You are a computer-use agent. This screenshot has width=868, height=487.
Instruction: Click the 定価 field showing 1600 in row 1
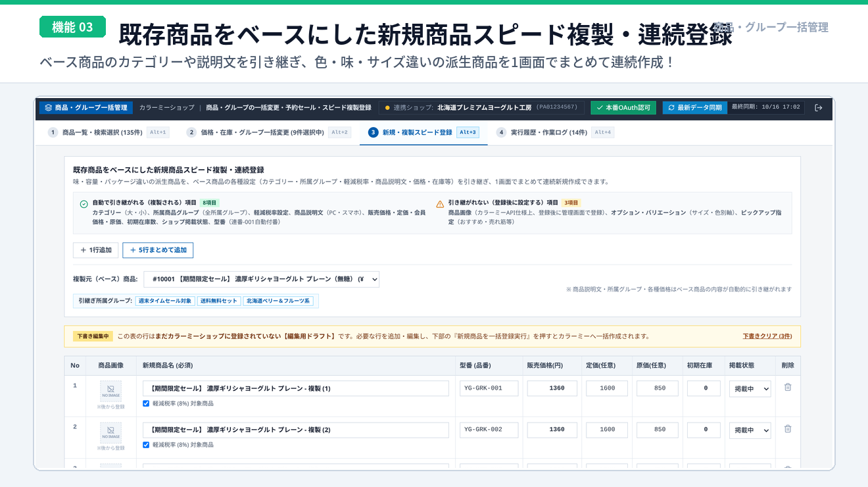click(x=608, y=388)
